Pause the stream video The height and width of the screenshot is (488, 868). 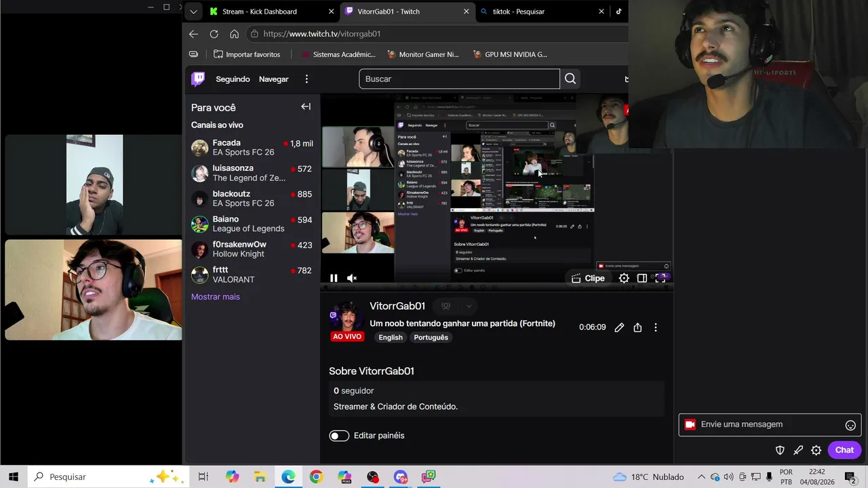point(334,278)
